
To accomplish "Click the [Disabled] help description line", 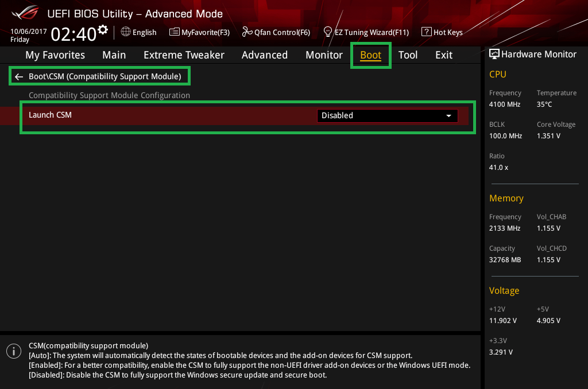I will 178,375.
